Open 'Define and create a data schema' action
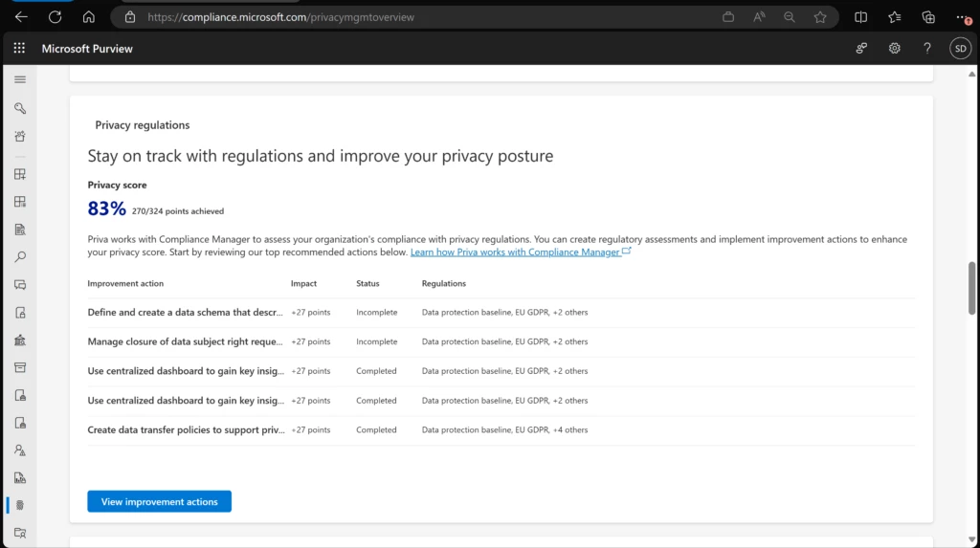980x548 pixels. click(186, 312)
